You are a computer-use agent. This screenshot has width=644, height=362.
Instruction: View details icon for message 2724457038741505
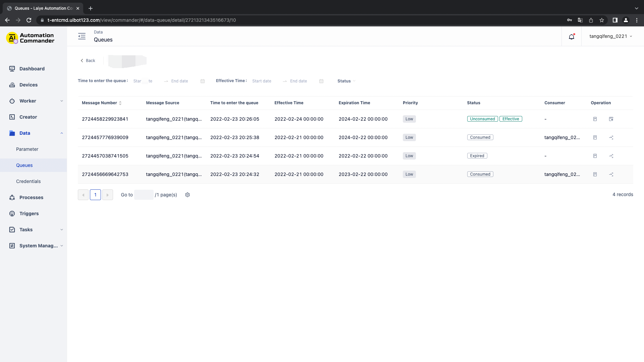pos(595,156)
